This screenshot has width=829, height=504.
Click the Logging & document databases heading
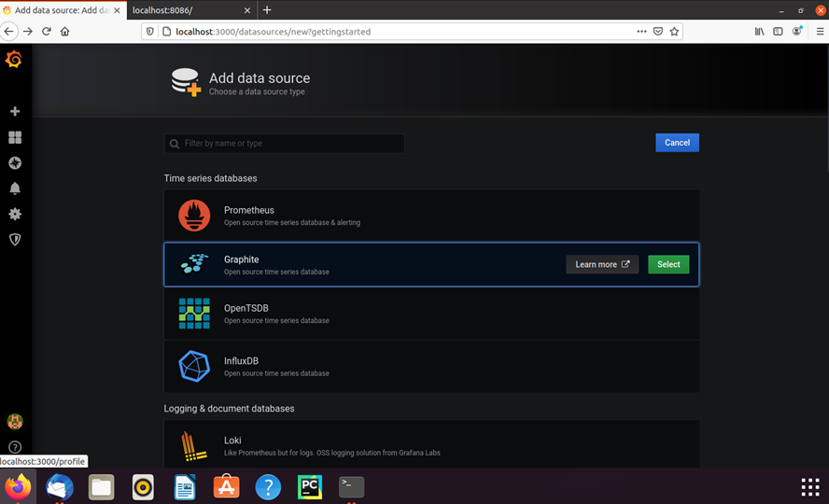(229, 409)
